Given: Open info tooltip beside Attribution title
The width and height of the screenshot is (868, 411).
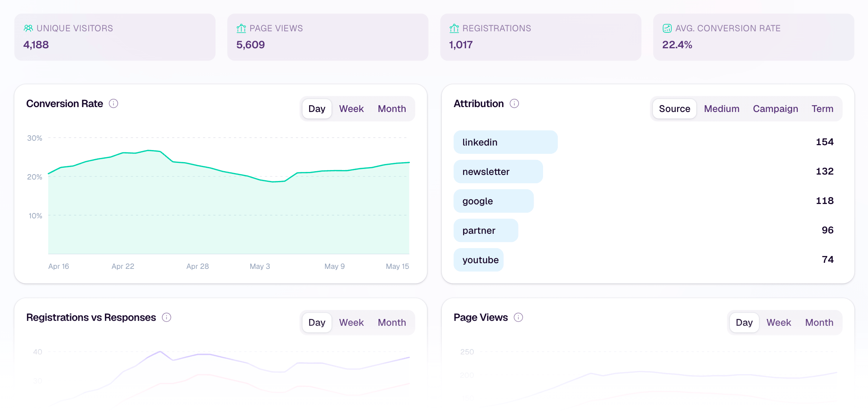Looking at the screenshot, I should (514, 103).
